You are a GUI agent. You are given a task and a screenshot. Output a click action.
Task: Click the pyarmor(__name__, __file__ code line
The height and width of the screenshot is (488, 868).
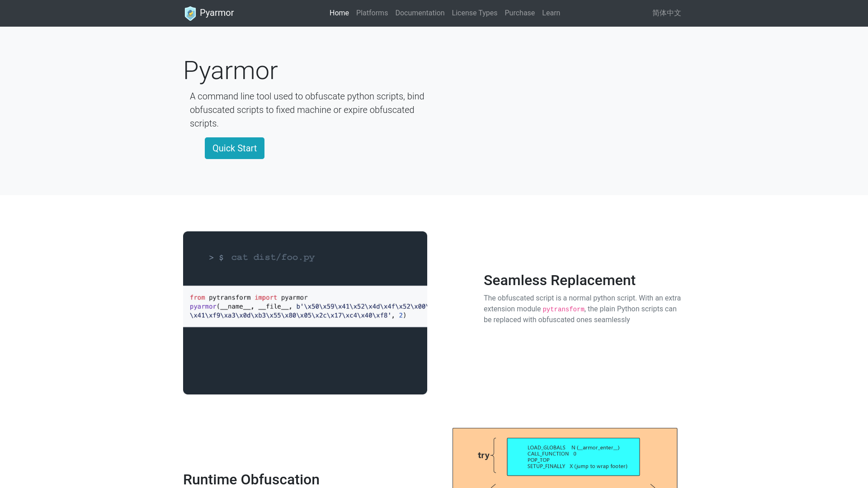point(308,306)
